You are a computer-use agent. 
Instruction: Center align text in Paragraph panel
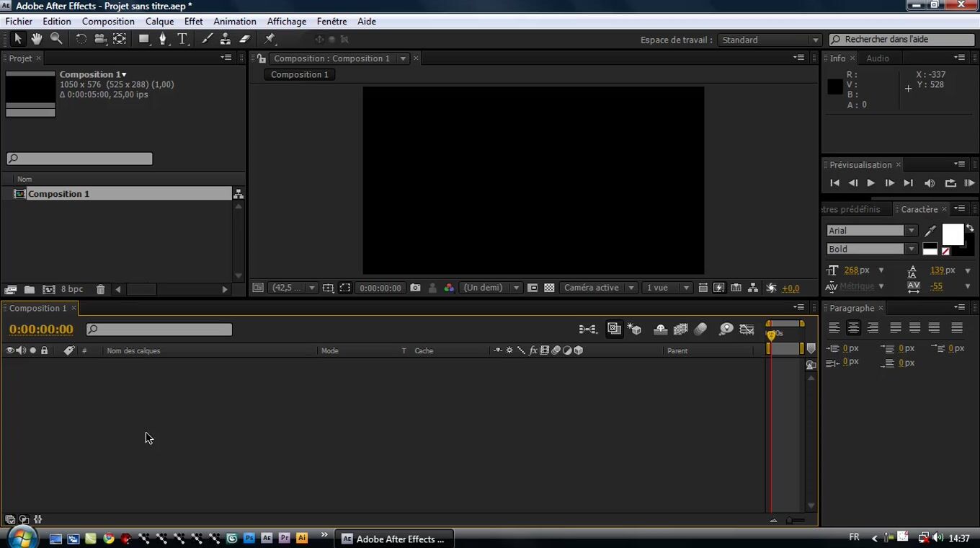853,328
